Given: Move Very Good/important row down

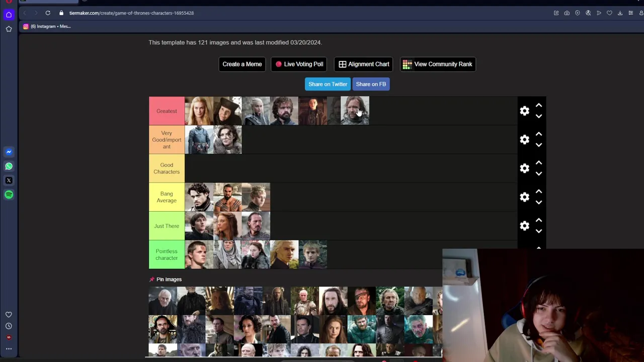Looking at the screenshot, I should pyautogui.click(x=539, y=145).
